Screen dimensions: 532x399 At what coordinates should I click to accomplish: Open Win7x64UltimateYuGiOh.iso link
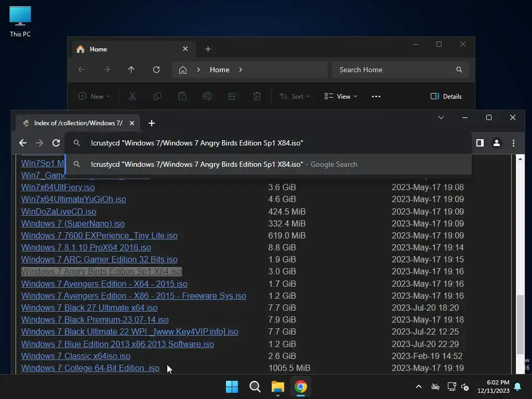click(x=74, y=199)
